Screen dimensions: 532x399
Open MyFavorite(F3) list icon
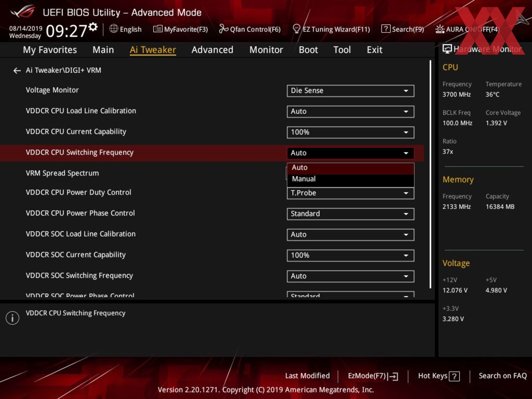pos(158,29)
